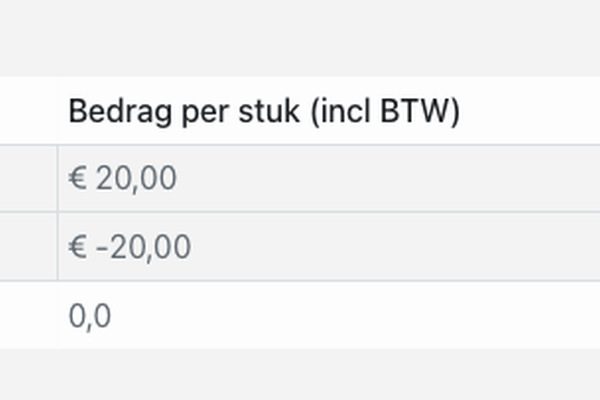The image size is (600, 400).
Task: Click the euro sign before 20,00
Action: (x=78, y=179)
